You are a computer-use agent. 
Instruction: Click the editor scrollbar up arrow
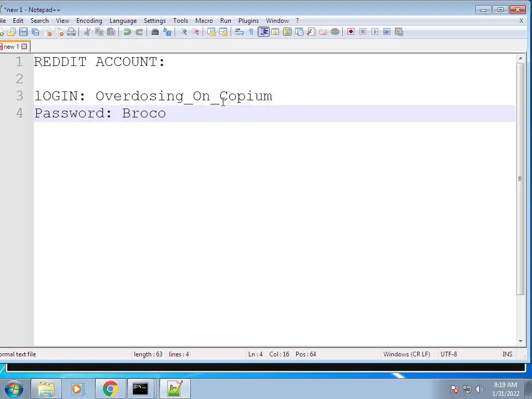[x=521, y=59]
